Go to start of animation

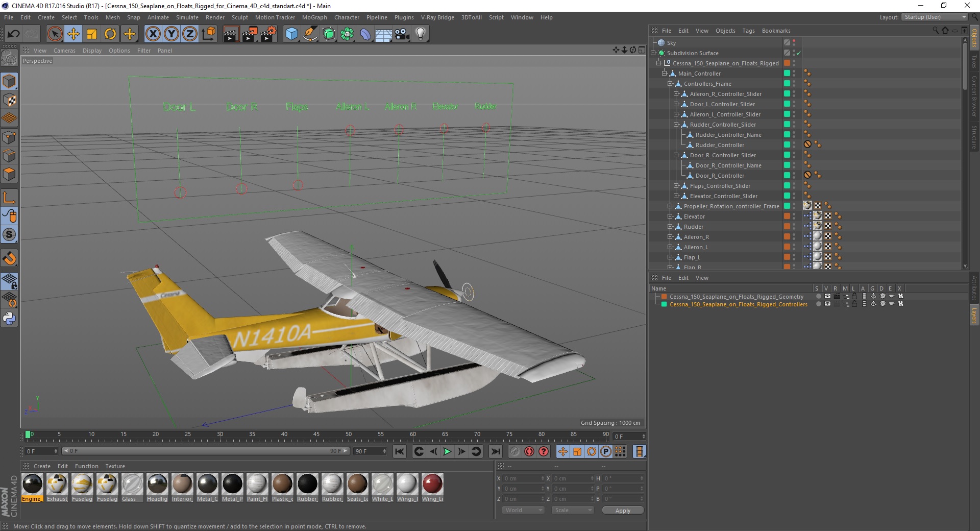tap(400, 451)
